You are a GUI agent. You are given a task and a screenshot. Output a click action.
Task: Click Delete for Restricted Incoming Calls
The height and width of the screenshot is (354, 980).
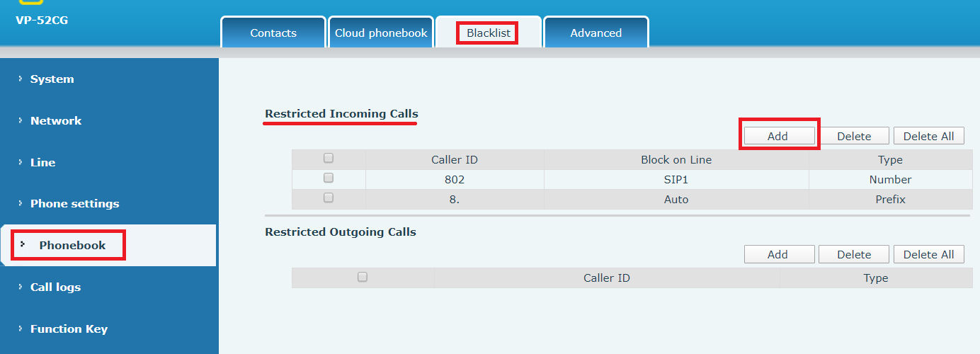pyautogui.click(x=854, y=136)
